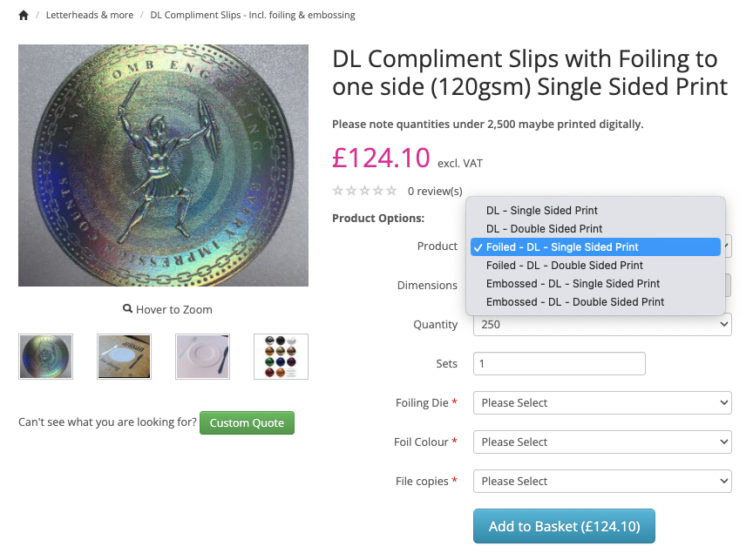Click the magnifier Hover to Zoom icon
This screenshot has width=753, height=560.
click(x=128, y=309)
